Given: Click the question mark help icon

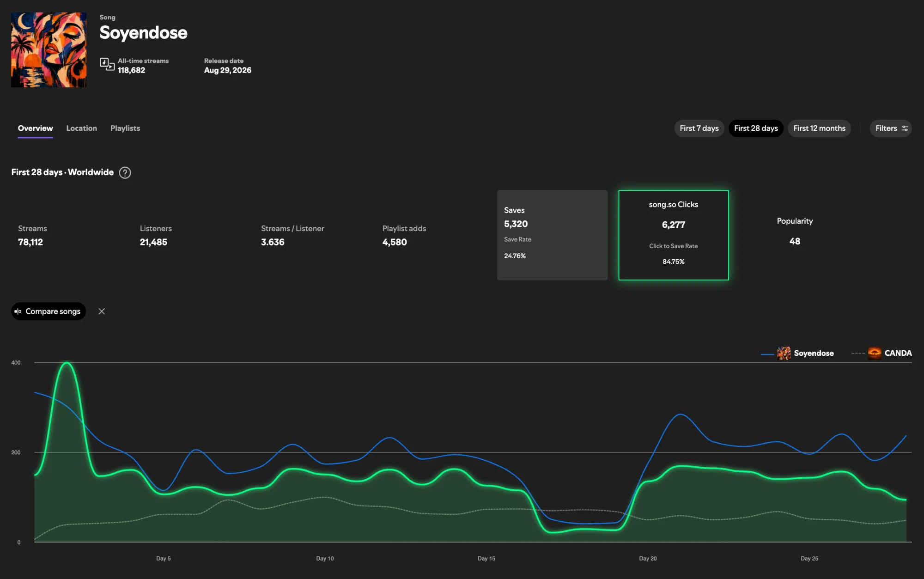Looking at the screenshot, I should click(125, 173).
